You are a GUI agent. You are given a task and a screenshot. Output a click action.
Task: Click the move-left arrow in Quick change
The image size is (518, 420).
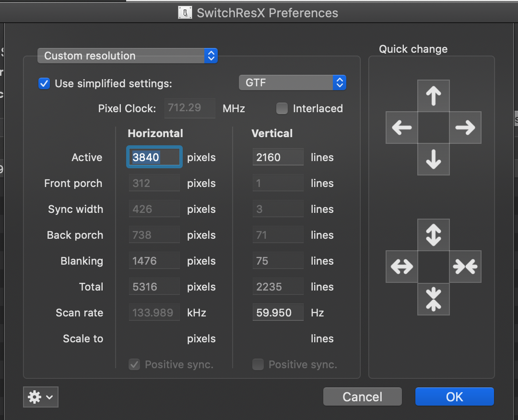(401, 128)
